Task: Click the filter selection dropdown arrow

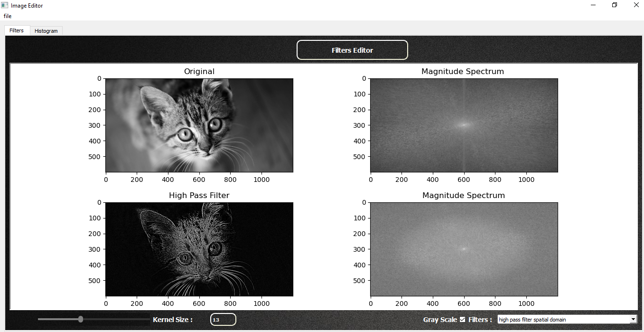Action: click(x=633, y=319)
